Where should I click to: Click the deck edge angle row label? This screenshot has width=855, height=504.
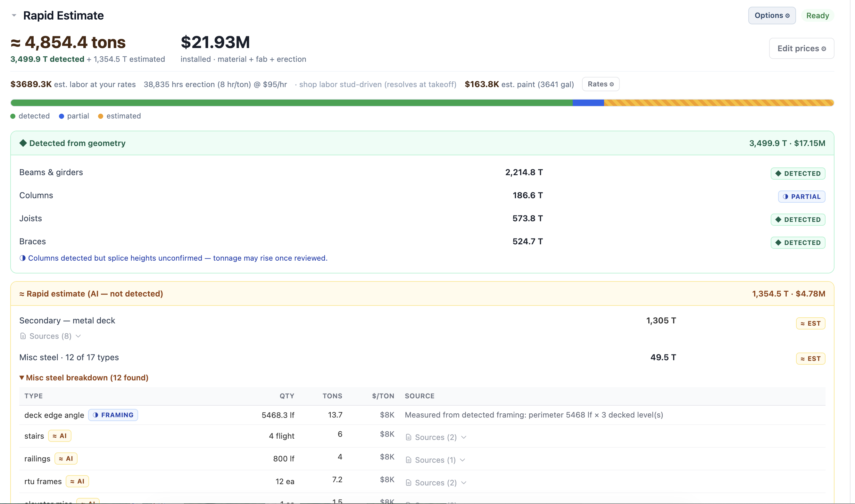pos(54,415)
